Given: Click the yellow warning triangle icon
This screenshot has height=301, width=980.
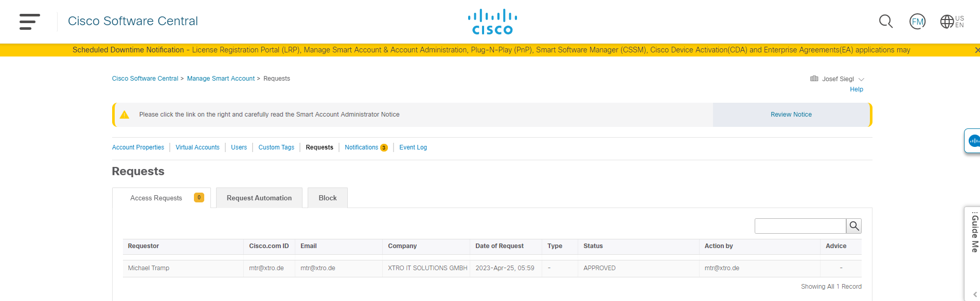Looking at the screenshot, I should [124, 115].
